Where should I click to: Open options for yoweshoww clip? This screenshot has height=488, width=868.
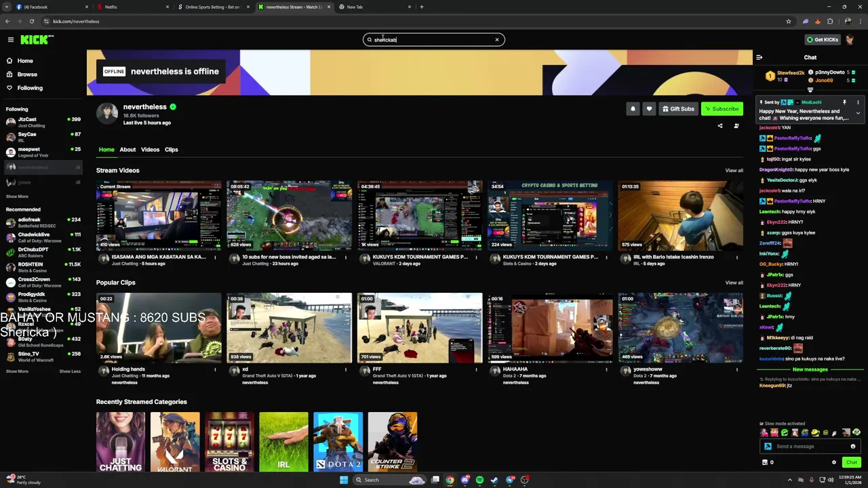tap(737, 369)
